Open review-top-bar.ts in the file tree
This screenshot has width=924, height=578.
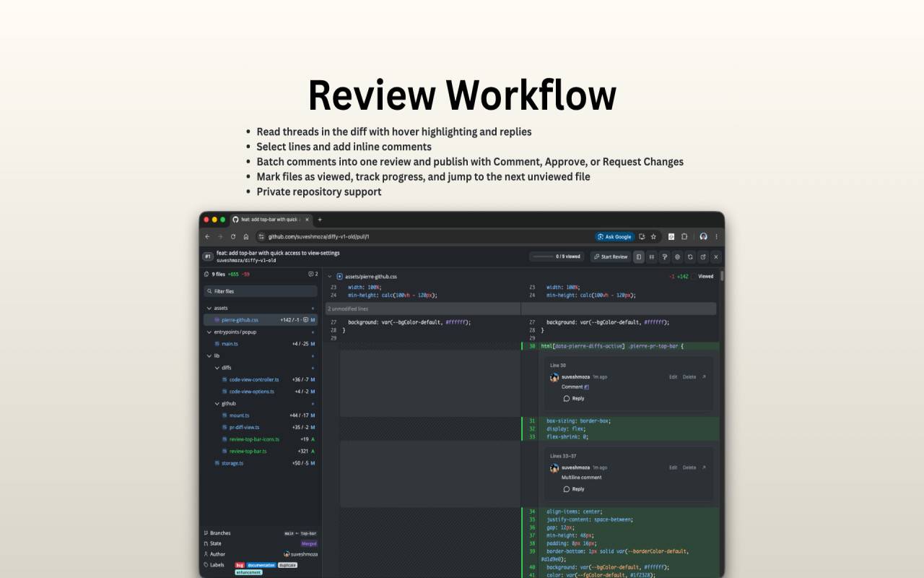[248, 451]
